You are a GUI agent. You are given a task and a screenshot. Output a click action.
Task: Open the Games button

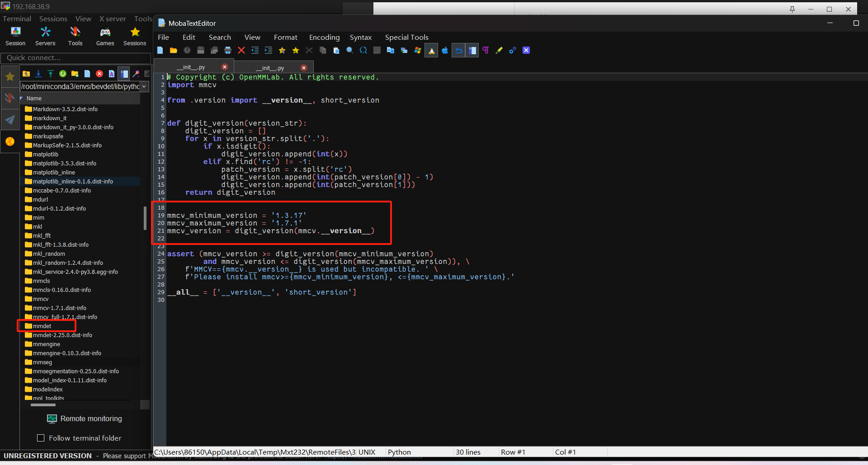pyautogui.click(x=105, y=36)
